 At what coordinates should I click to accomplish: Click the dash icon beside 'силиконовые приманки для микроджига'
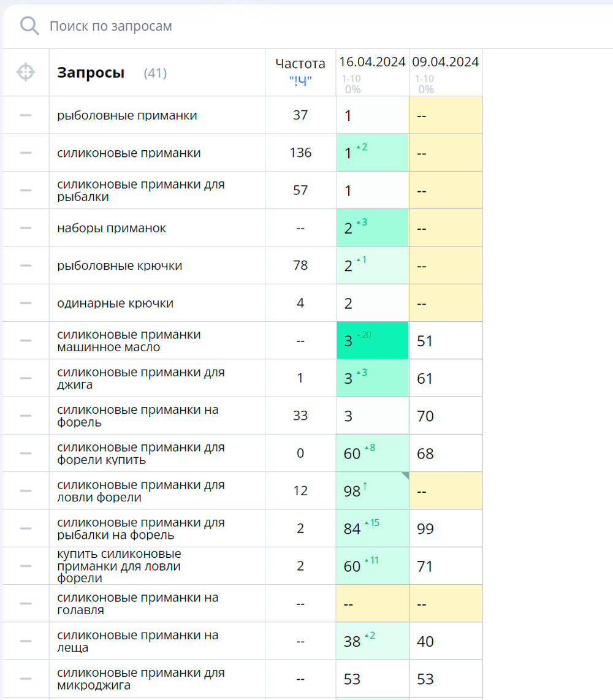click(x=26, y=679)
